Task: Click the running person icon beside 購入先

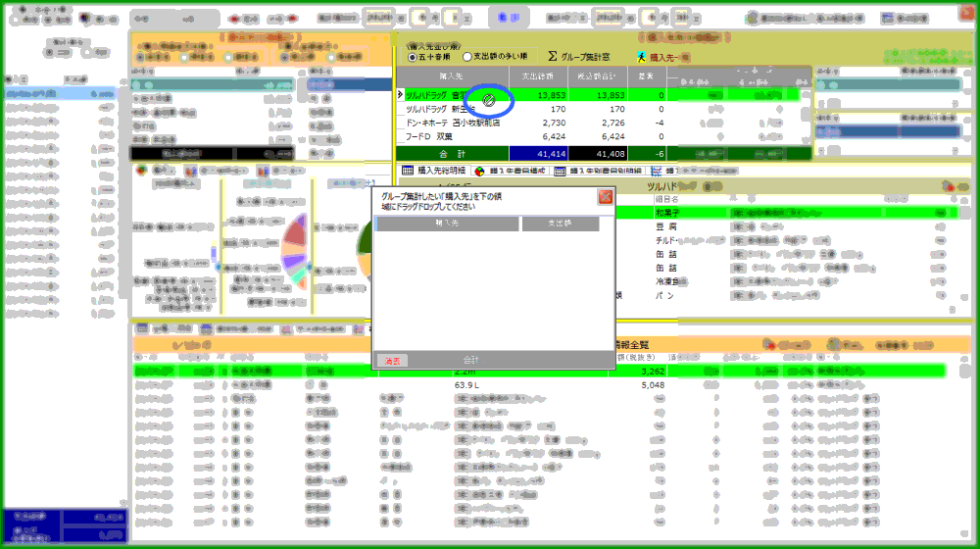Action: (x=641, y=57)
